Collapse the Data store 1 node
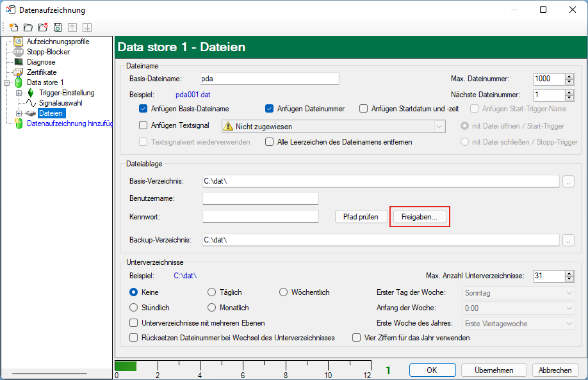The image size is (588, 380). coord(8,83)
